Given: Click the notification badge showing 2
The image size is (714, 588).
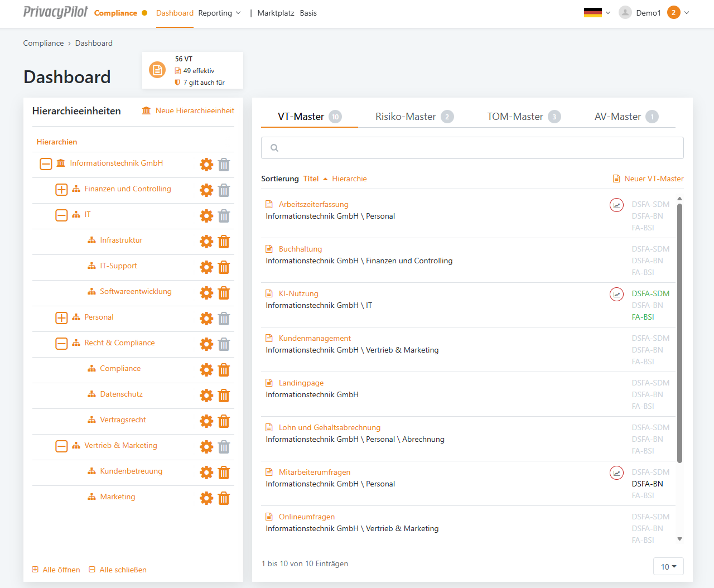Looking at the screenshot, I should pyautogui.click(x=674, y=13).
